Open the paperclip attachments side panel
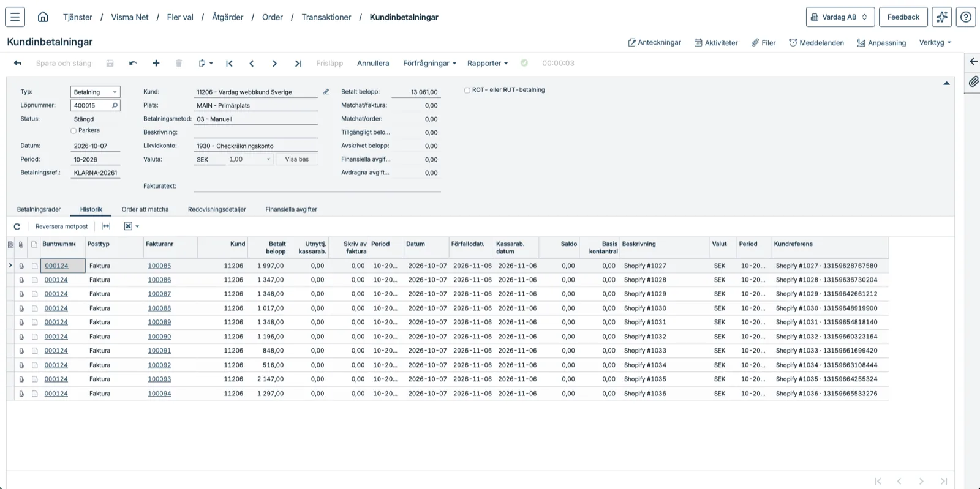 pyautogui.click(x=973, y=81)
